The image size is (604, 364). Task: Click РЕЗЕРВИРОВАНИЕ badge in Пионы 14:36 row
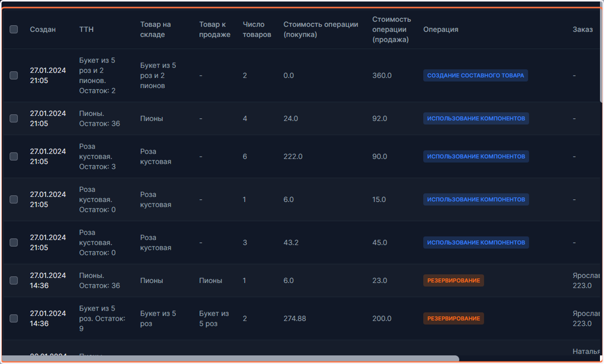(454, 280)
